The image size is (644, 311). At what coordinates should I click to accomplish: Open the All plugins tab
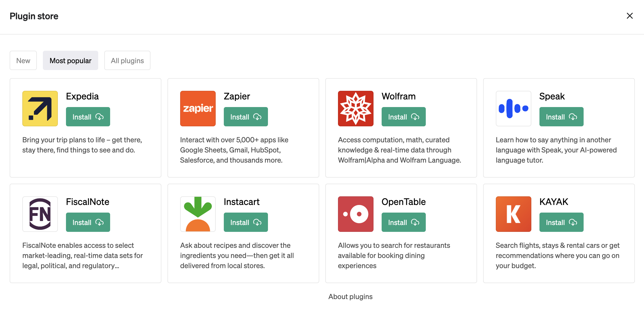(127, 61)
